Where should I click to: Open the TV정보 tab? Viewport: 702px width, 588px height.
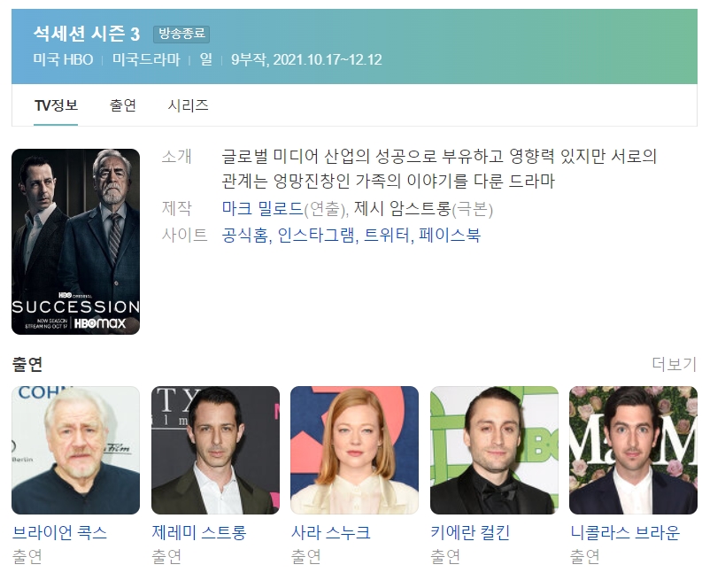(x=56, y=105)
